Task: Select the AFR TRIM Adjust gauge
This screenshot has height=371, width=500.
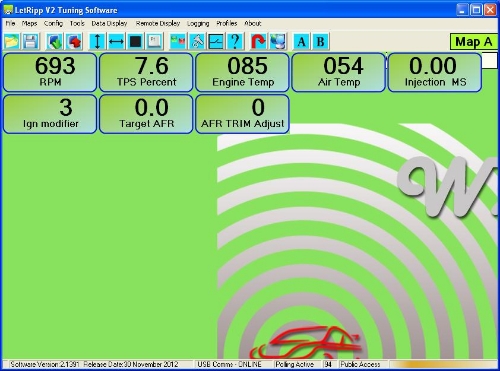Action: click(x=242, y=114)
